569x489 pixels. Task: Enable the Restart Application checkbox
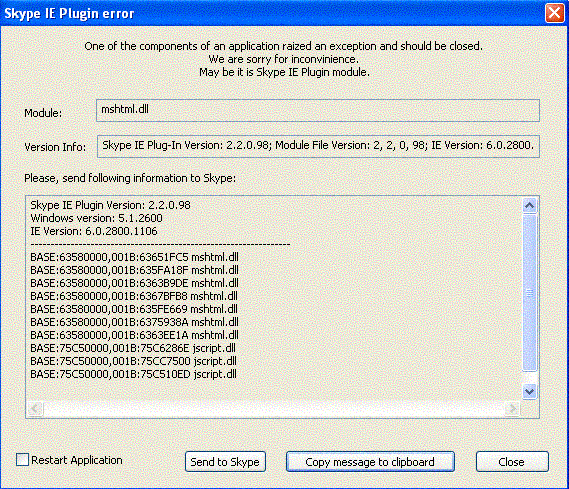[x=22, y=460]
